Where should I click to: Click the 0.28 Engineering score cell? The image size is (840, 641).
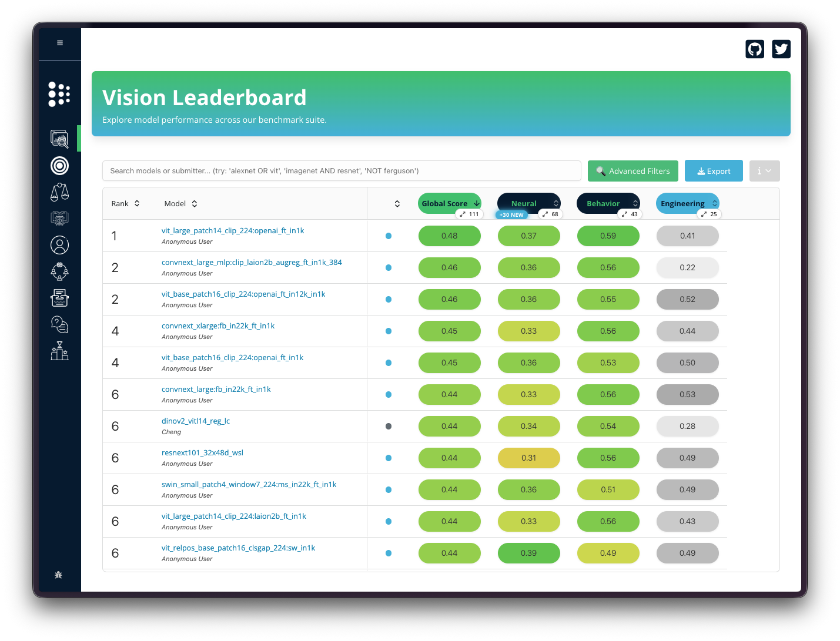pyautogui.click(x=688, y=426)
